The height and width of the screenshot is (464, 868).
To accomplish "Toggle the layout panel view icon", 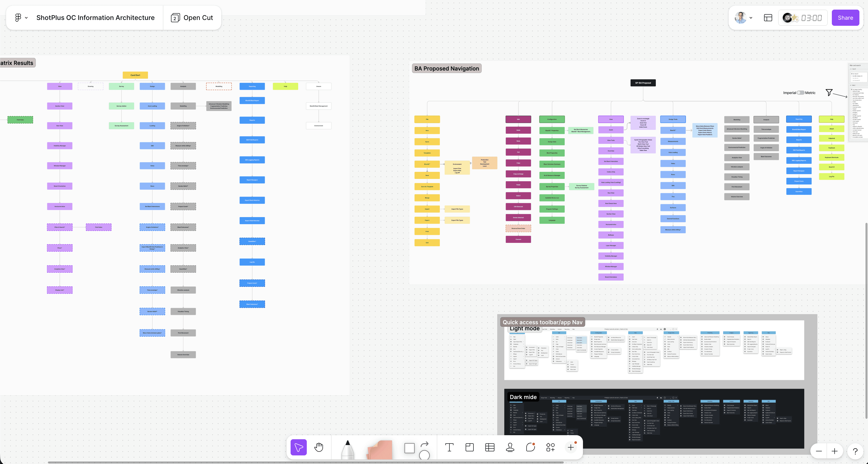I will coord(768,18).
